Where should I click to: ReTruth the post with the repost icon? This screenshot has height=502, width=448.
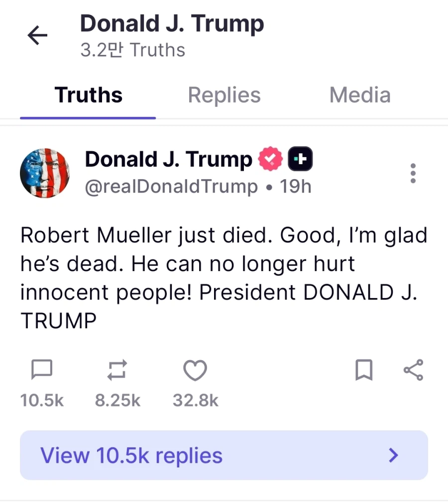coord(117,371)
